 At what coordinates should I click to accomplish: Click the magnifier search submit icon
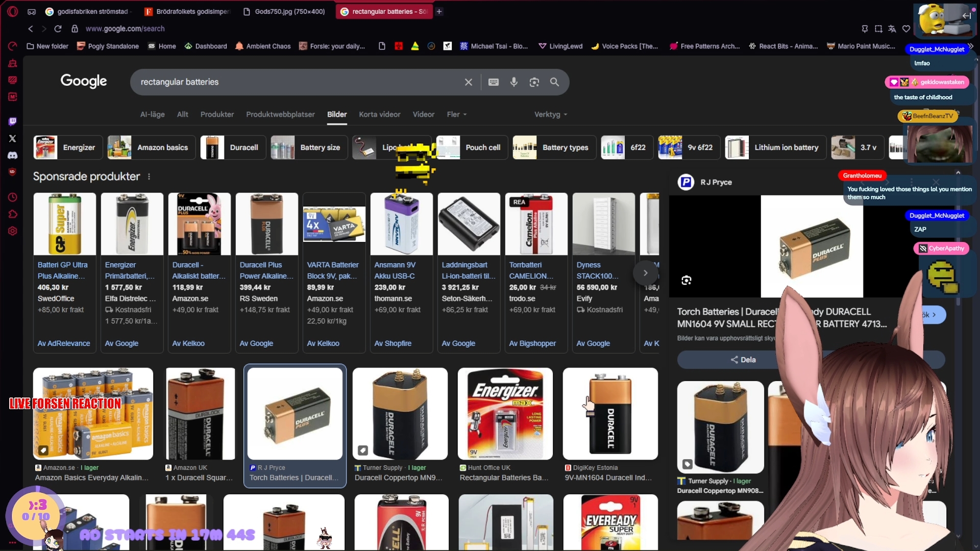(x=554, y=82)
